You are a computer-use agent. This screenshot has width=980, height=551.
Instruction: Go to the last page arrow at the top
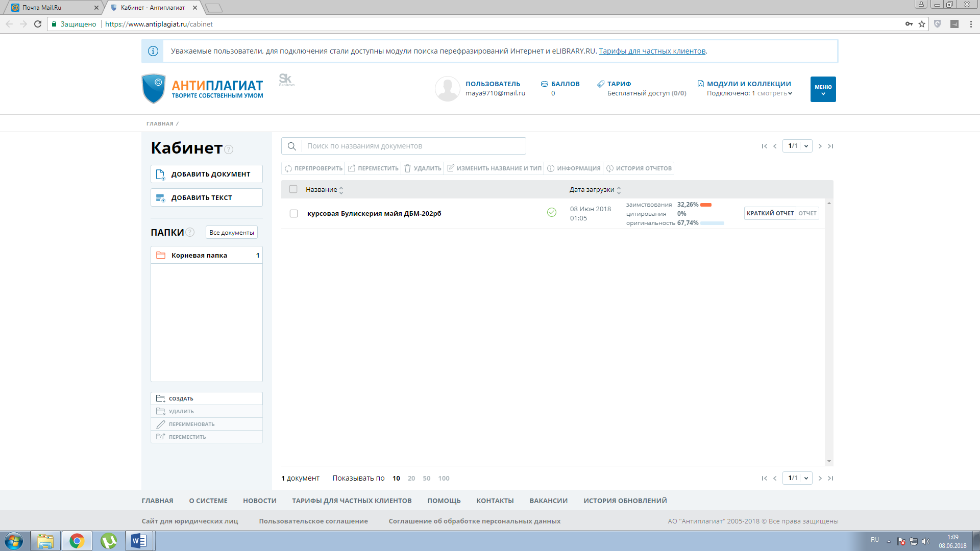[830, 146]
